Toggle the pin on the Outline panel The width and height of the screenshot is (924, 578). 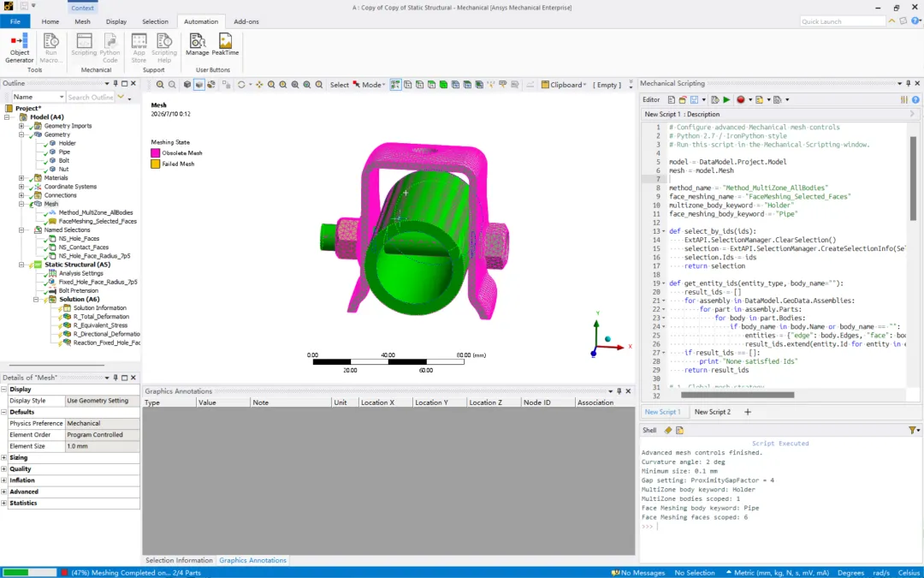click(x=115, y=83)
